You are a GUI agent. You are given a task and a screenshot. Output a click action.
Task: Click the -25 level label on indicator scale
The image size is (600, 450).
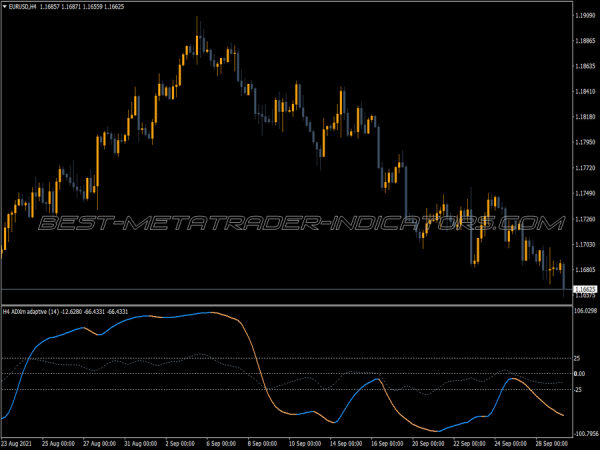[578, 390]
